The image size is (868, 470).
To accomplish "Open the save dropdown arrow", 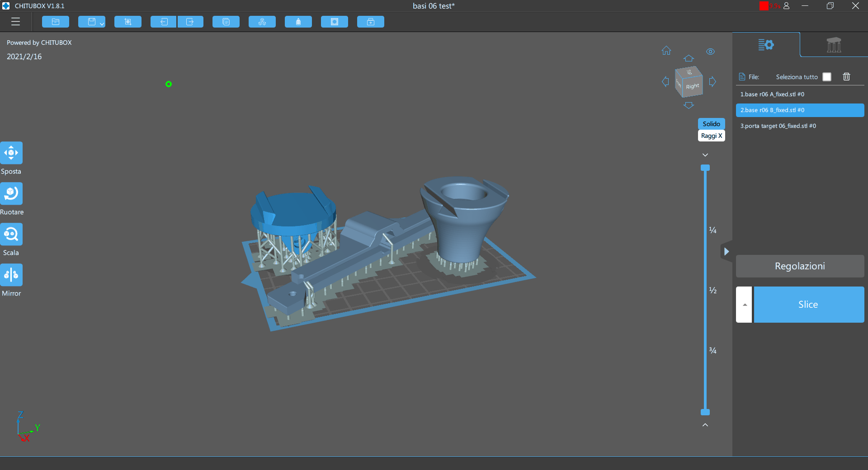I will tap(102, 23).
